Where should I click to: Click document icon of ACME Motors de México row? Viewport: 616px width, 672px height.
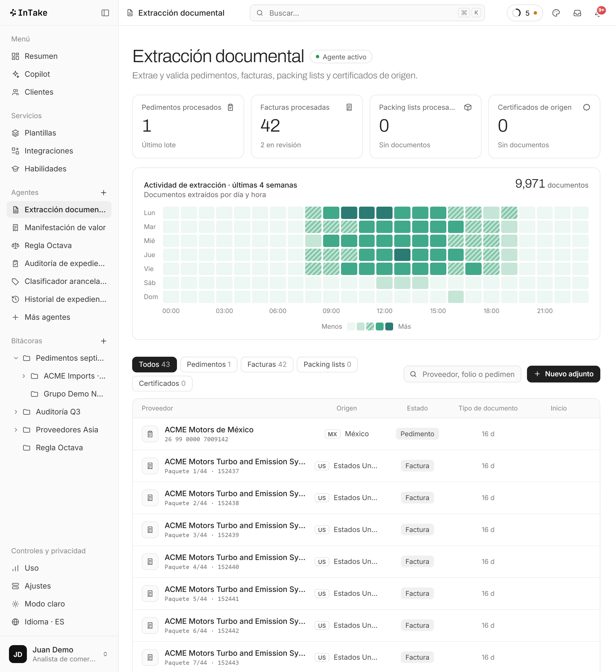coord(150,434)
